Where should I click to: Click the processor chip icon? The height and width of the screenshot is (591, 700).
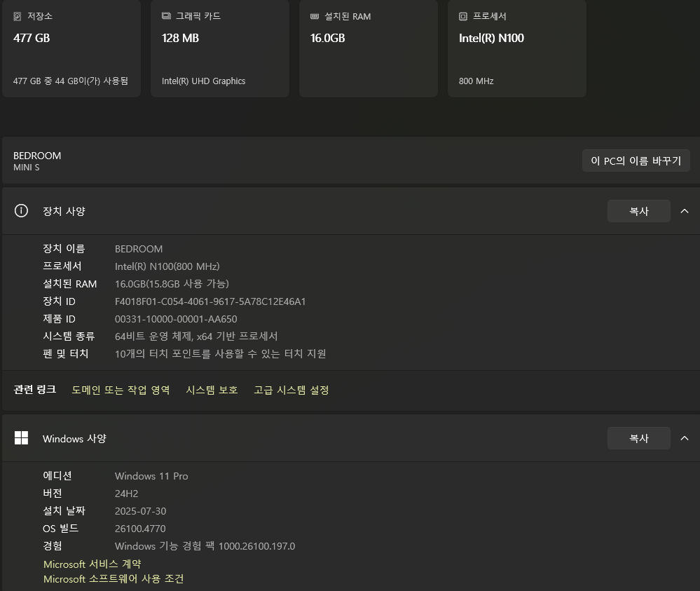(x=463, y=17)
